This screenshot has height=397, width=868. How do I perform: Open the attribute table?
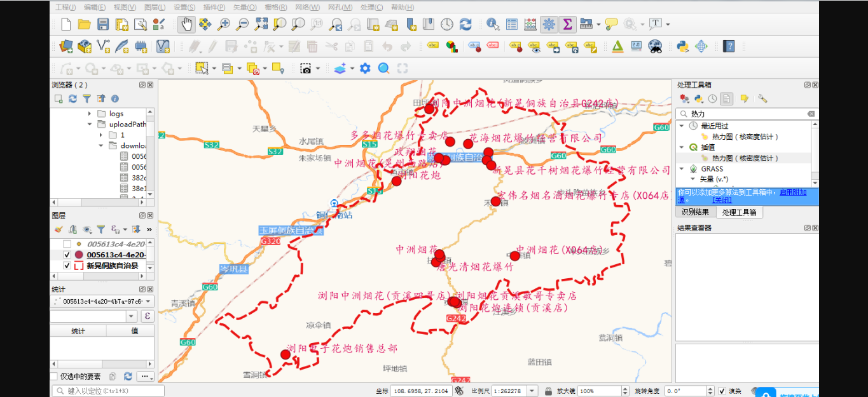point(512,25)
